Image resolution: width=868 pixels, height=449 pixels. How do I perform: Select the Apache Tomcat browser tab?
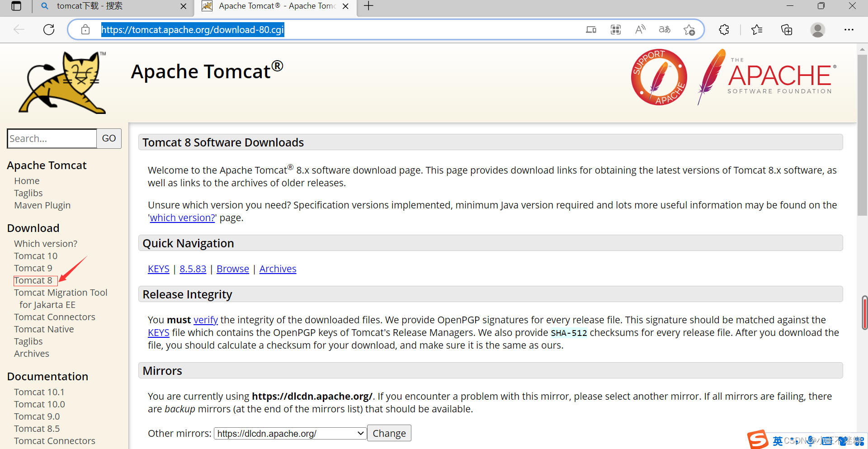275,6
